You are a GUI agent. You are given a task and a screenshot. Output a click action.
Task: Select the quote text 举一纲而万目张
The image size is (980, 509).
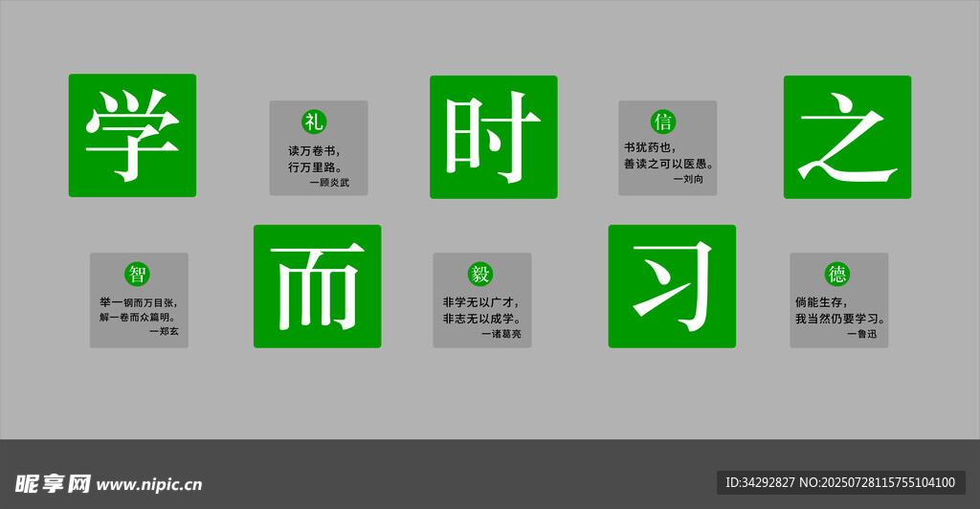[x=138, y=309]
